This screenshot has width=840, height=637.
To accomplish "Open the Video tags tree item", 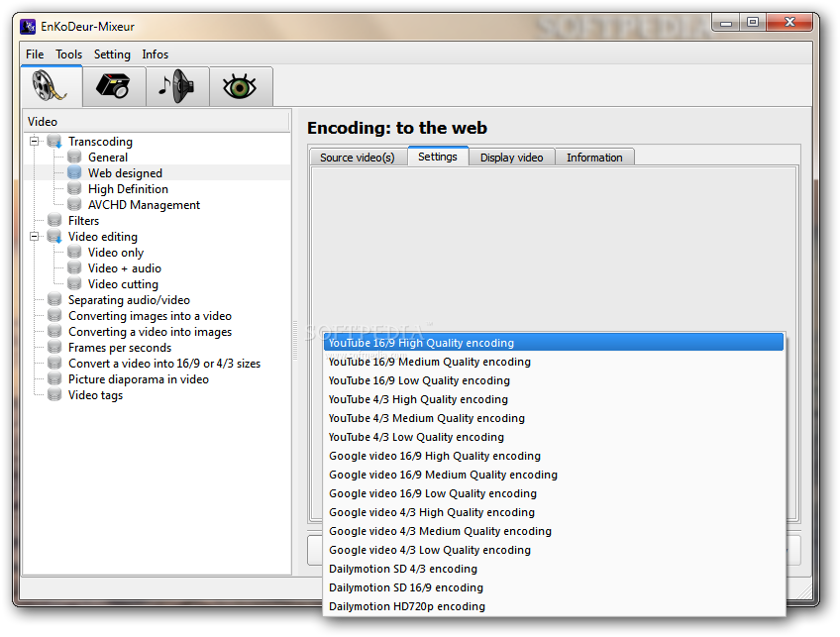I will 95,395.
